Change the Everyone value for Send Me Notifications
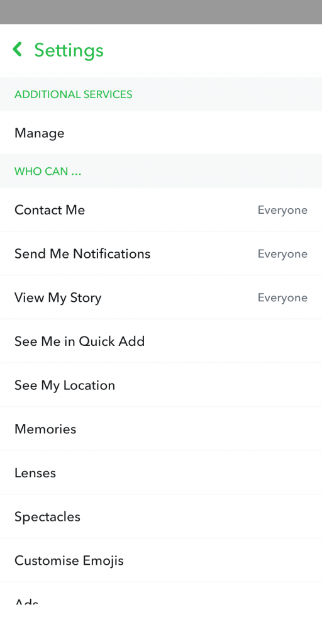The image size is (322, 644). pos(282,254)
